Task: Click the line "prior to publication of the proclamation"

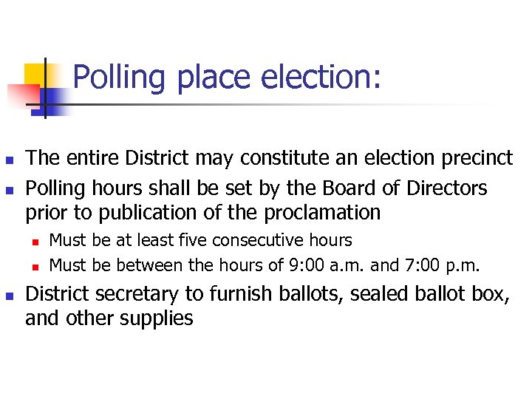Action: tap(202, 214)
